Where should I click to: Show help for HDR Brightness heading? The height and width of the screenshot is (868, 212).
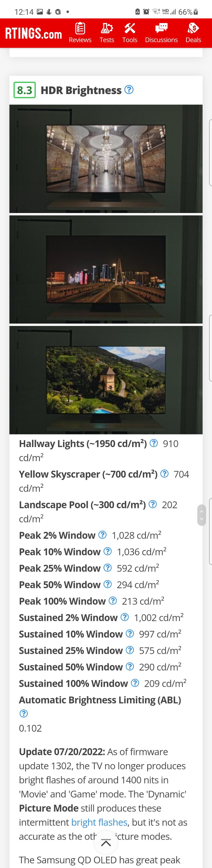tap(129, 90)
